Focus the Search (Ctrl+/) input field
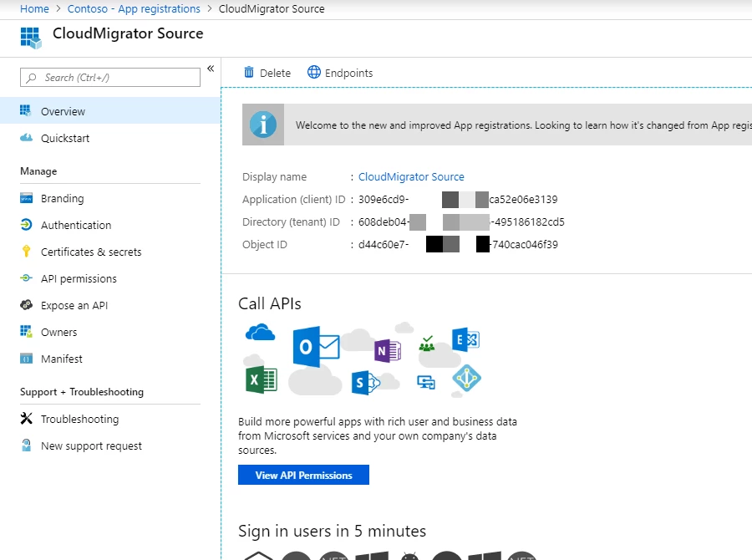The height and width of the screenshot is (560, 752). coord(110,77)
